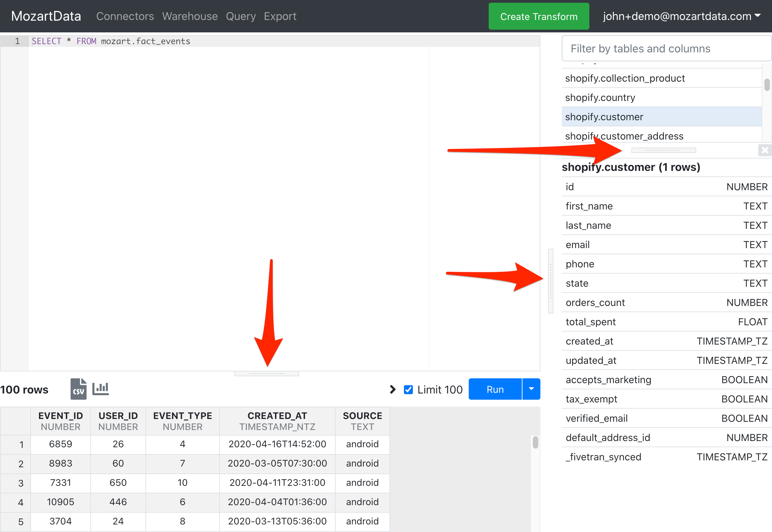Click the orders_count column row
Screen dimensions: 772x532
(x=667, y=303)
